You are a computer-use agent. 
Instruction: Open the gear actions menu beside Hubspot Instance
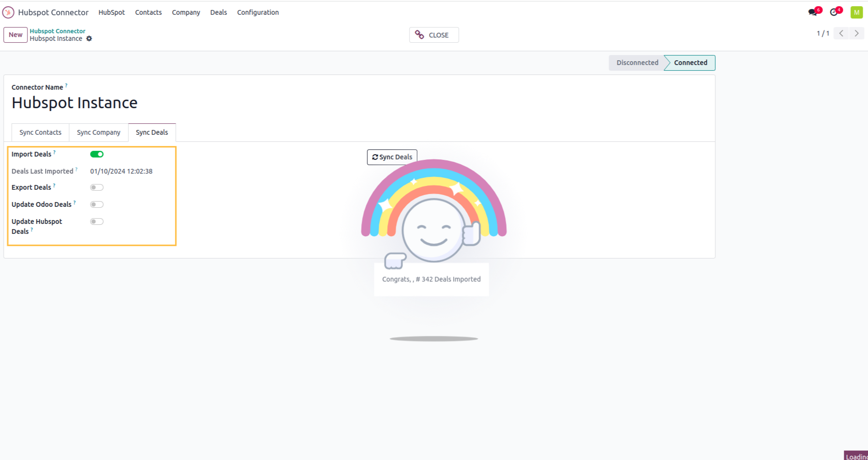(x=89, y=39)
